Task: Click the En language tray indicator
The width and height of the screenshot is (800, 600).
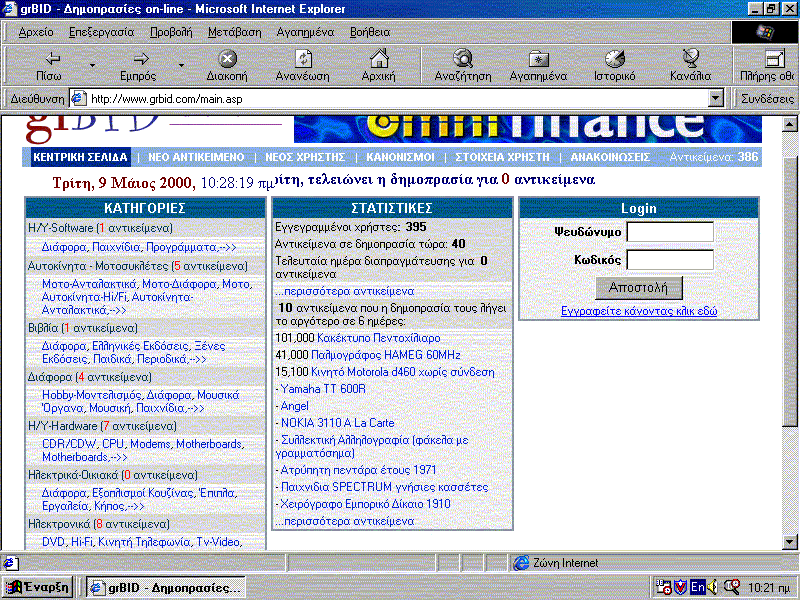Action: click(x=697, y=587)
